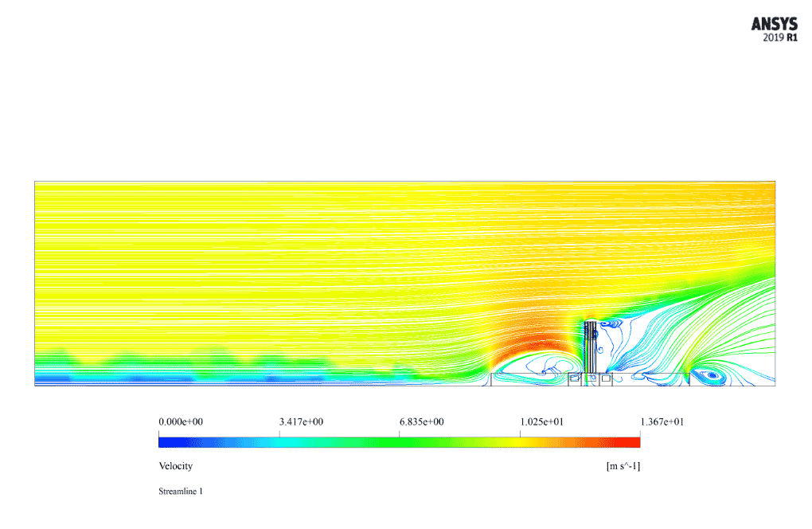Select the small box left of the tower base

tap(574, 379)
